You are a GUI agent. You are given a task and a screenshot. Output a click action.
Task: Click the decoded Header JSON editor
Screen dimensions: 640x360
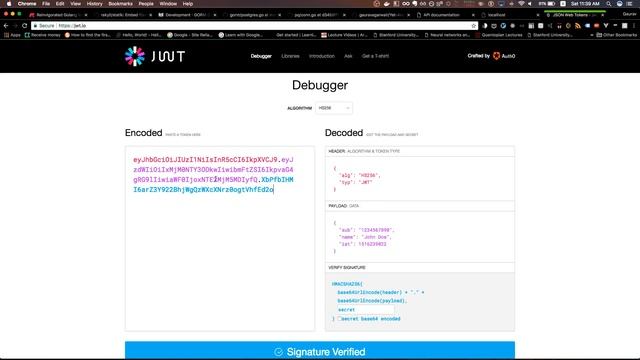tap(420, 179)
